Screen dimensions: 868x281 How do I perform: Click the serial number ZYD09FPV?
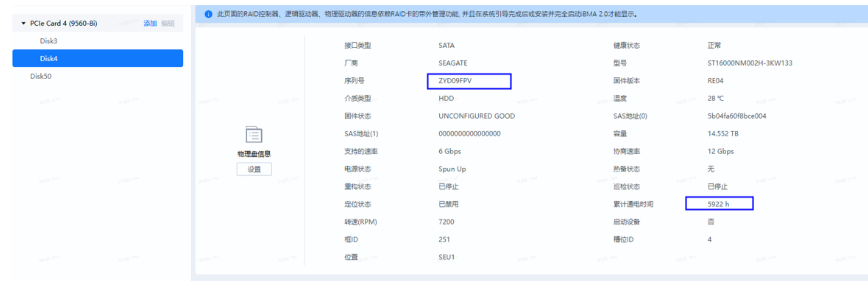tap(455, 81)
